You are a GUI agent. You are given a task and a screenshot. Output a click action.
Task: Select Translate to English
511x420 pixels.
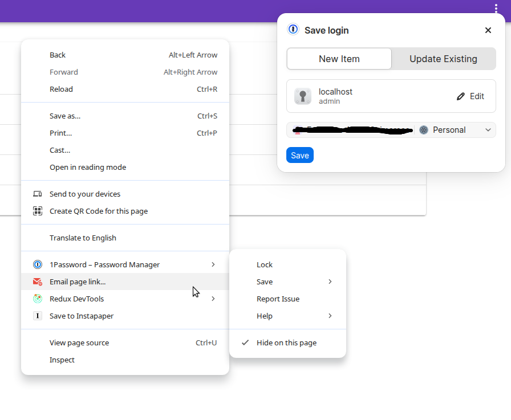coord(83,238)
